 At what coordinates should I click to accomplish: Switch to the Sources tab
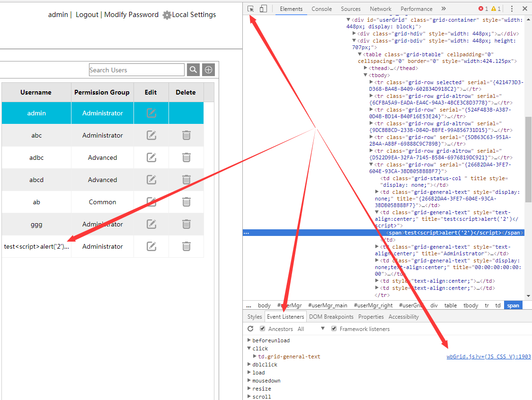tap(351, 9)
